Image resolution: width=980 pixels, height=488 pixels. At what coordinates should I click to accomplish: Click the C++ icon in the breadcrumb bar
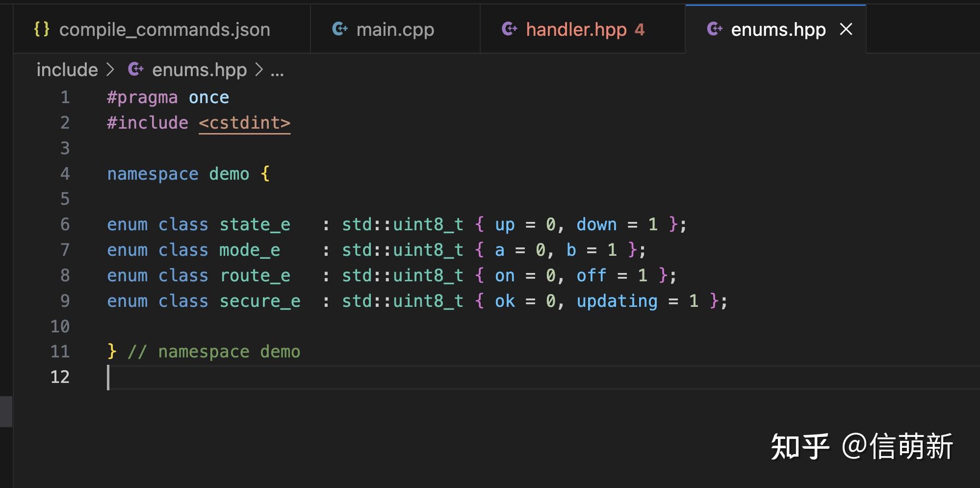coord(135,69)
